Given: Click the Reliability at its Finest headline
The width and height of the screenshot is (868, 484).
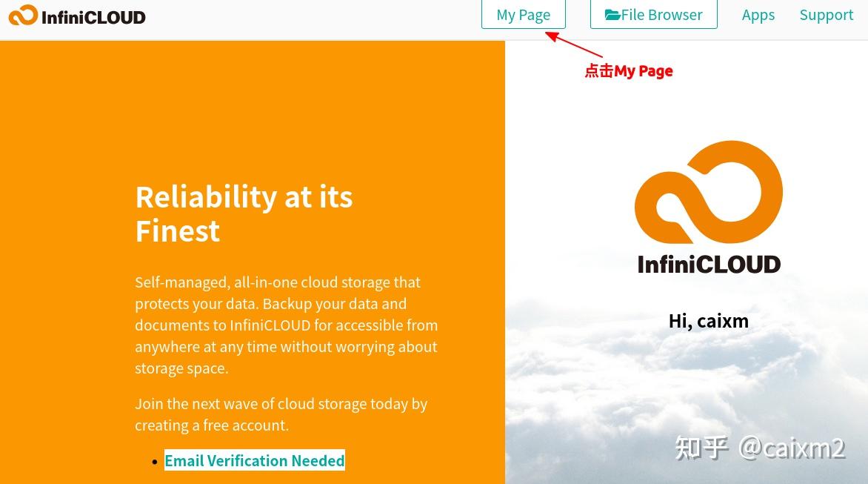Looking at the screenshot, I should point(243,213).
